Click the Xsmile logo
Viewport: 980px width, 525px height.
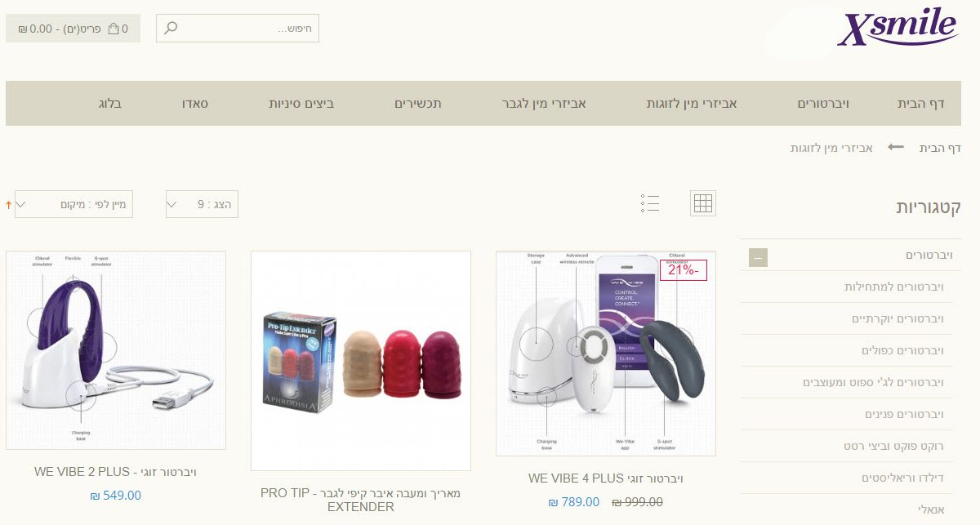[x=897, y=29]
